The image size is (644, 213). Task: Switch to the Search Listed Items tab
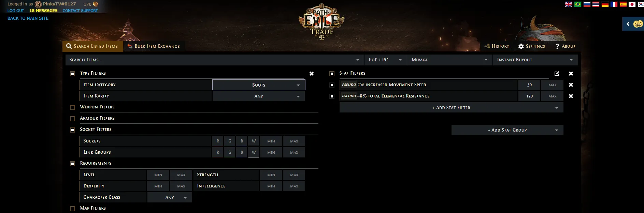click(x=92, y=46)
